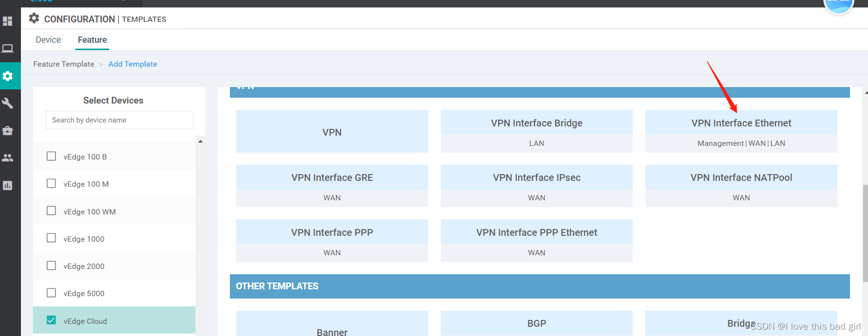
Task: Uncheck the vEdge Cloud checkbox
Action: click(x=51, y=320)
